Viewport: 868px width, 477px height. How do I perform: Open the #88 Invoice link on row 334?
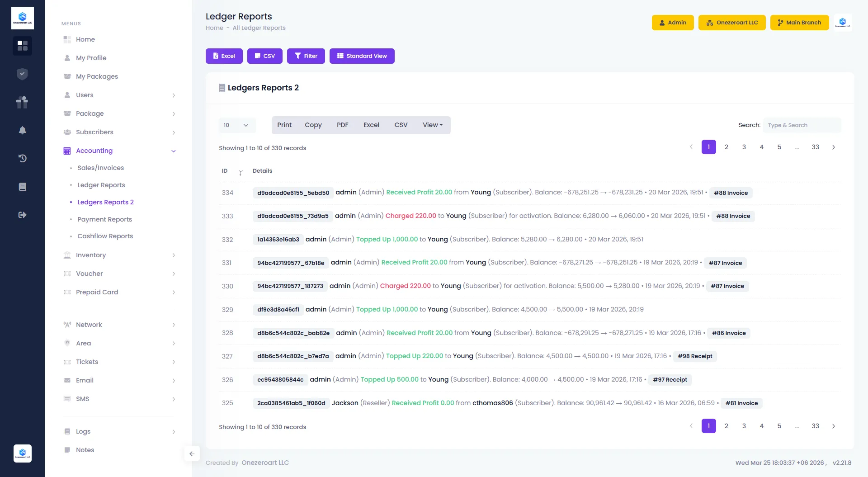(x=731, y=193)
